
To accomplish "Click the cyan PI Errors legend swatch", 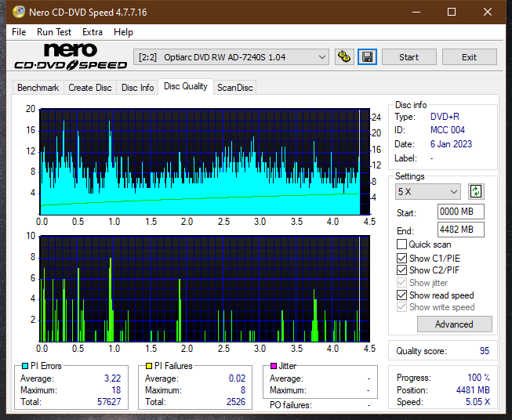I will (25, 366).
